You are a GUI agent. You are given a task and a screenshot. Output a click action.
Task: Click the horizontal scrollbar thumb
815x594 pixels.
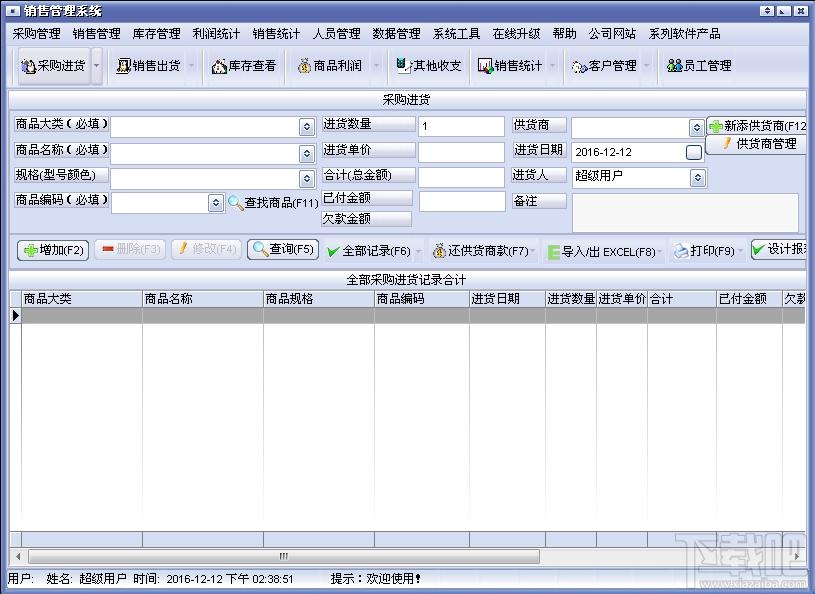[284, 557]
